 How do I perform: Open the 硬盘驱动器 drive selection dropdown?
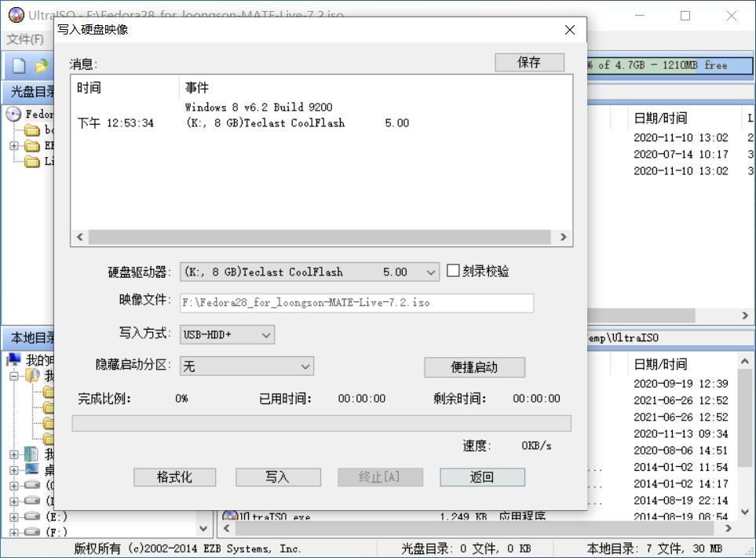[430, 271]
